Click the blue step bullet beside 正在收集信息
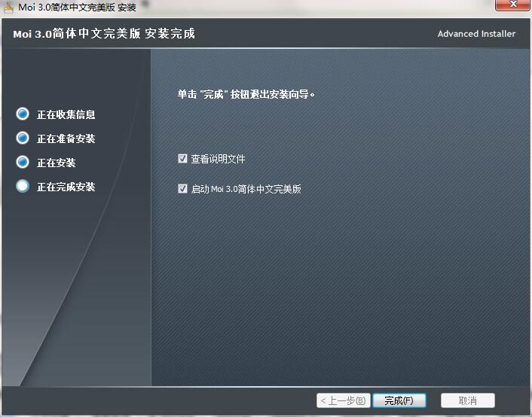 tap(23, 114)
